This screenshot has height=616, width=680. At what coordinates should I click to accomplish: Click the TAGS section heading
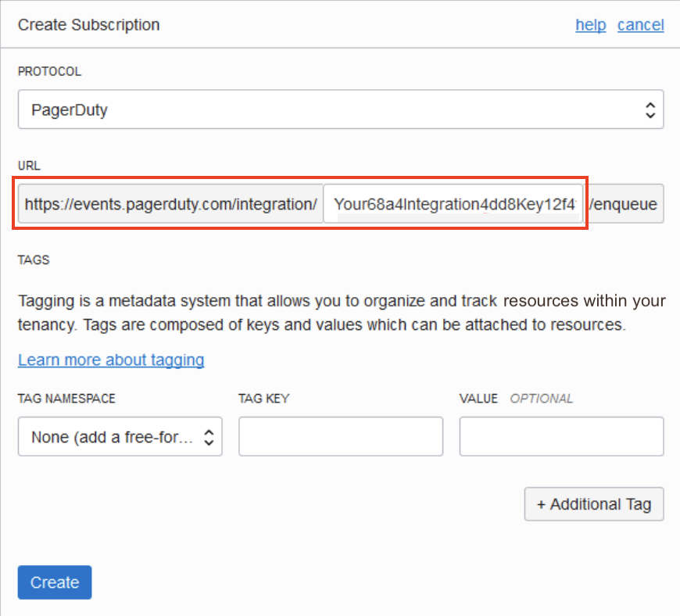click(34, 260)
